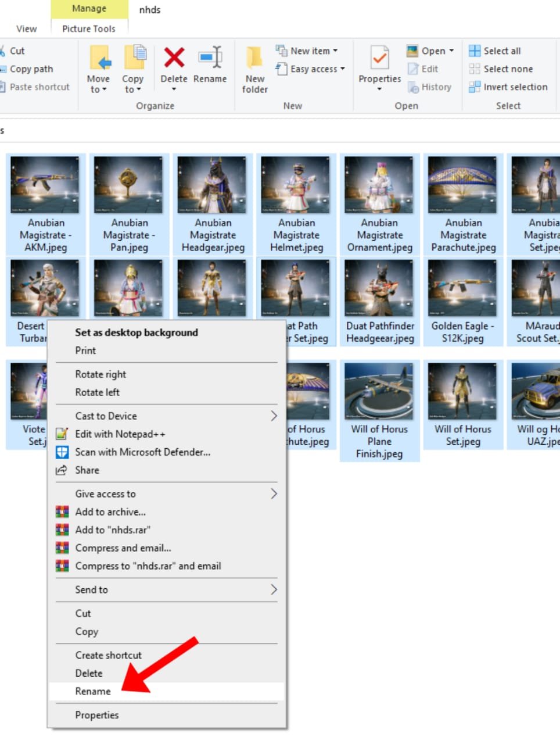This screenshot has height=744, width=560.
Task: Choose Edit with Notepad++
Action: 166,434
